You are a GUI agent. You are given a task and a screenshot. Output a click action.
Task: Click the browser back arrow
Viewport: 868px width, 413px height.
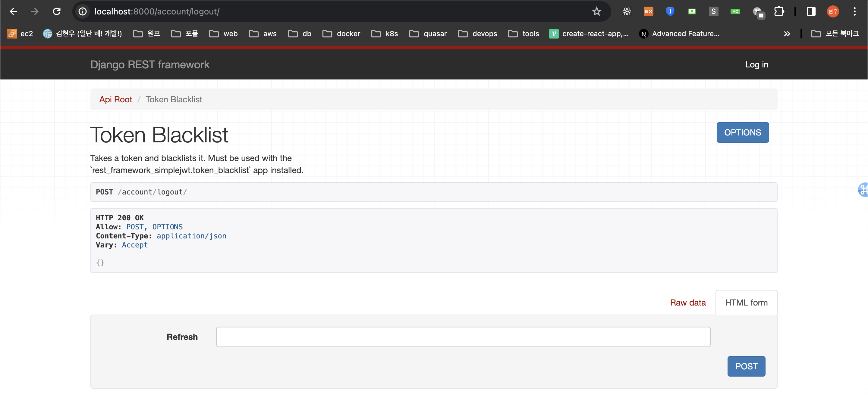[14, 11]
